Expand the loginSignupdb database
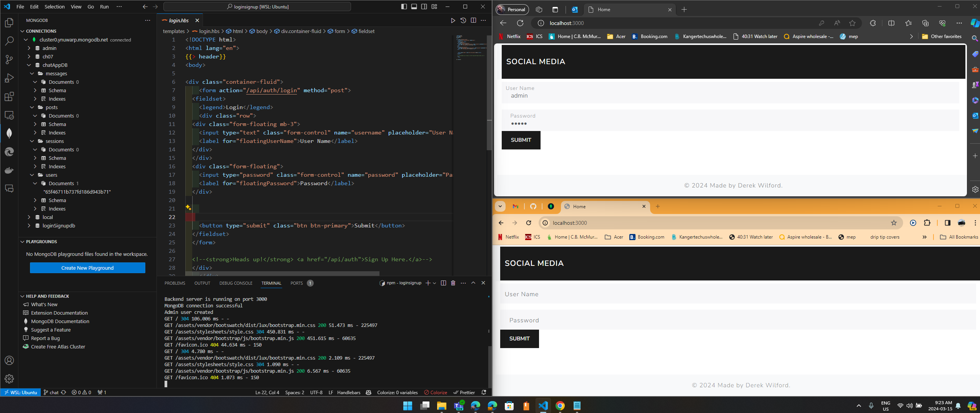The width and height of the screenshot is (980, 413). (x=29, y=226)
